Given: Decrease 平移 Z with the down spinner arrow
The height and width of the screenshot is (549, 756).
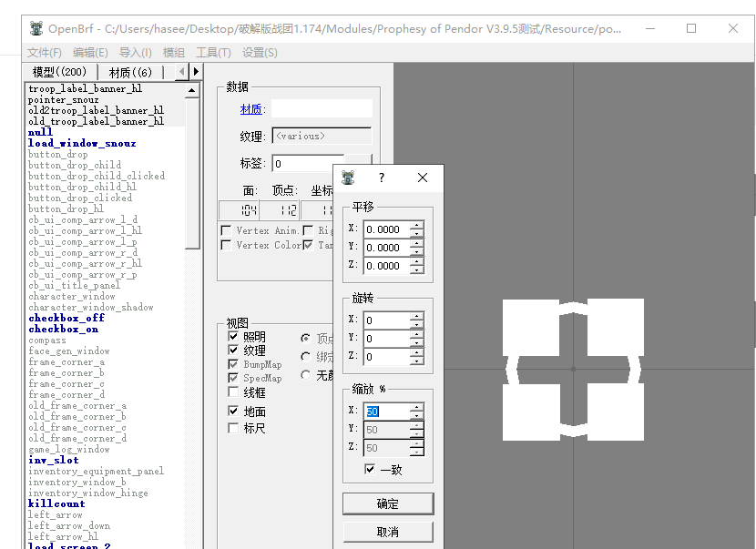Looking at the screenshot, I should [x=417, y=269].
